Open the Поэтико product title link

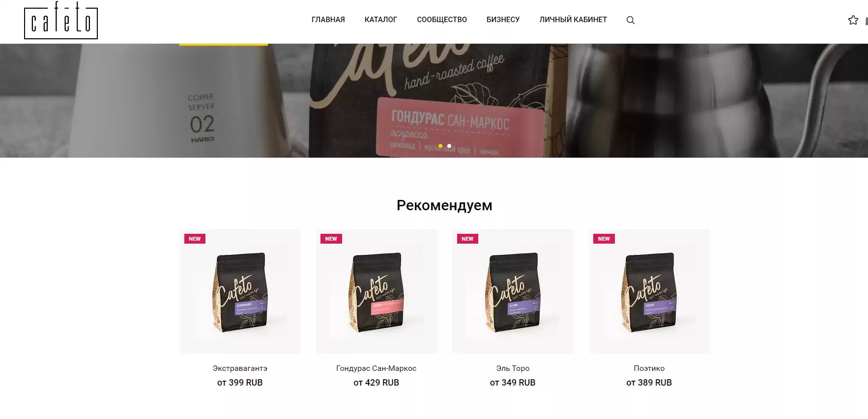649,368
